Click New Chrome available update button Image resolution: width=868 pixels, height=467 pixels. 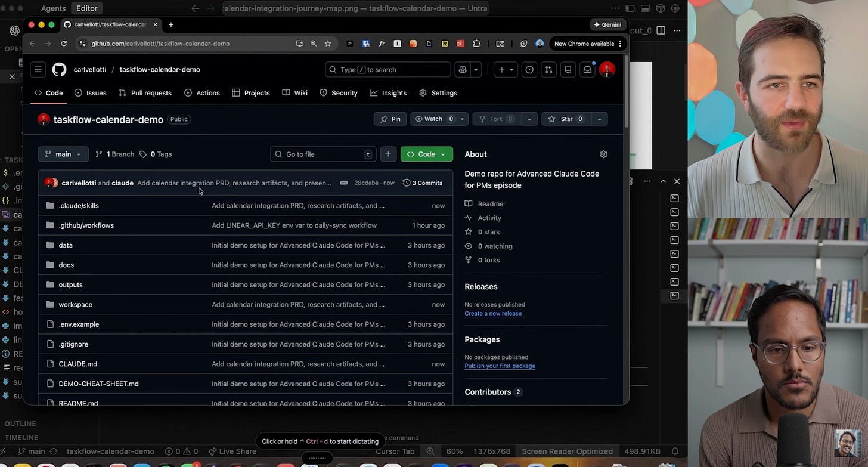(x=588, y=44)
